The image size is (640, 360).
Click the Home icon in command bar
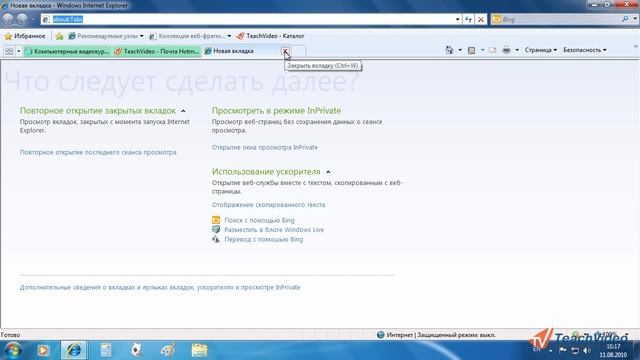[x=449, y=50]
